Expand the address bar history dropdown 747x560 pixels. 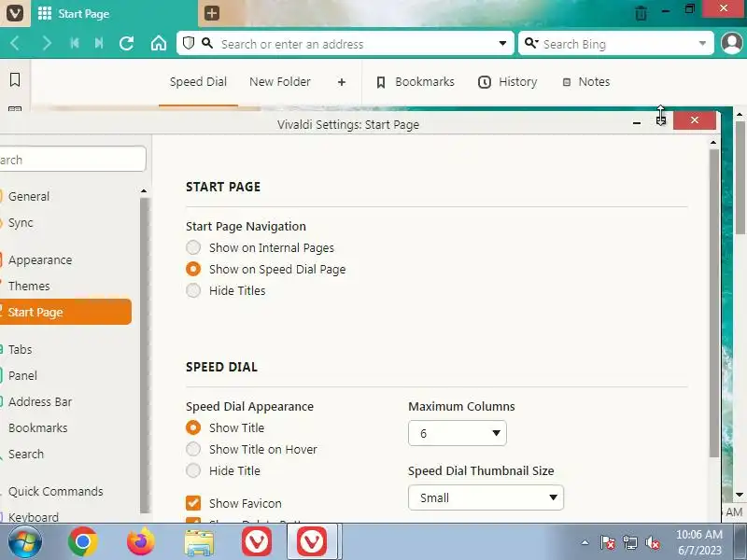pos(502,43)
